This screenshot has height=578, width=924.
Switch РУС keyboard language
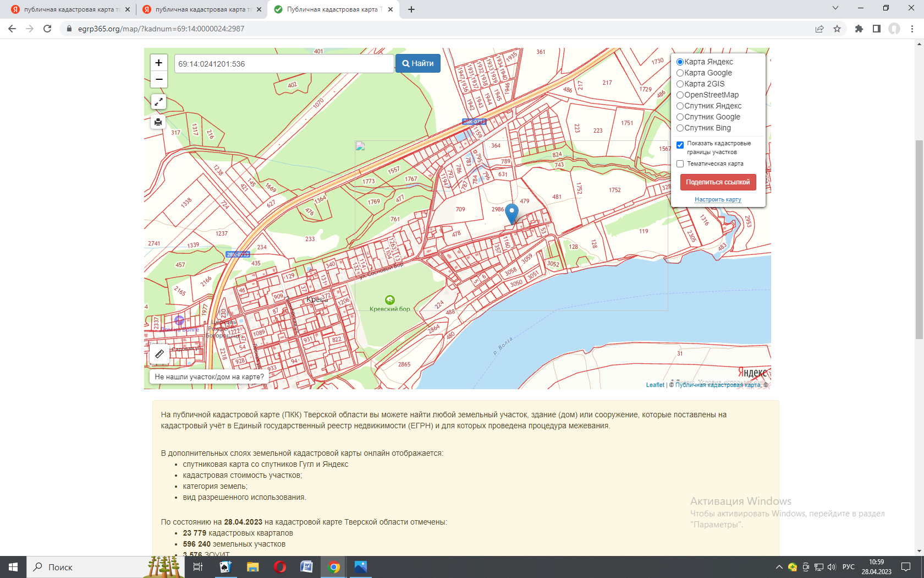click(849, 567)
